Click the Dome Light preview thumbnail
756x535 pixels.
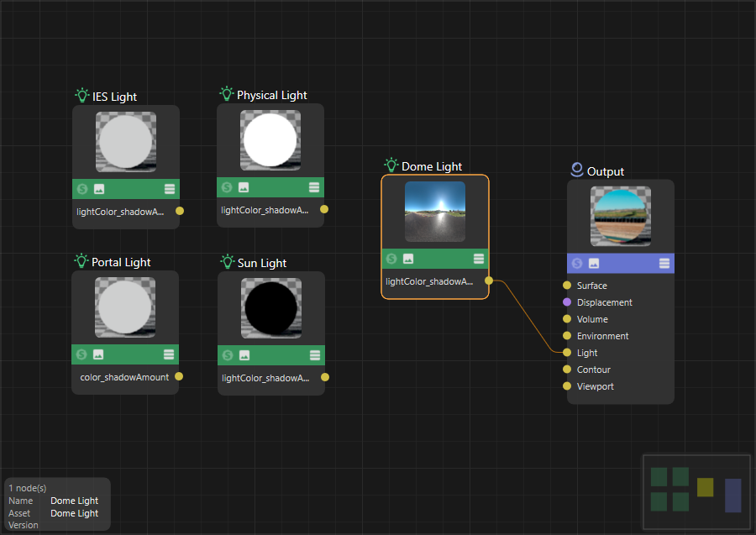tap(434, 212)
